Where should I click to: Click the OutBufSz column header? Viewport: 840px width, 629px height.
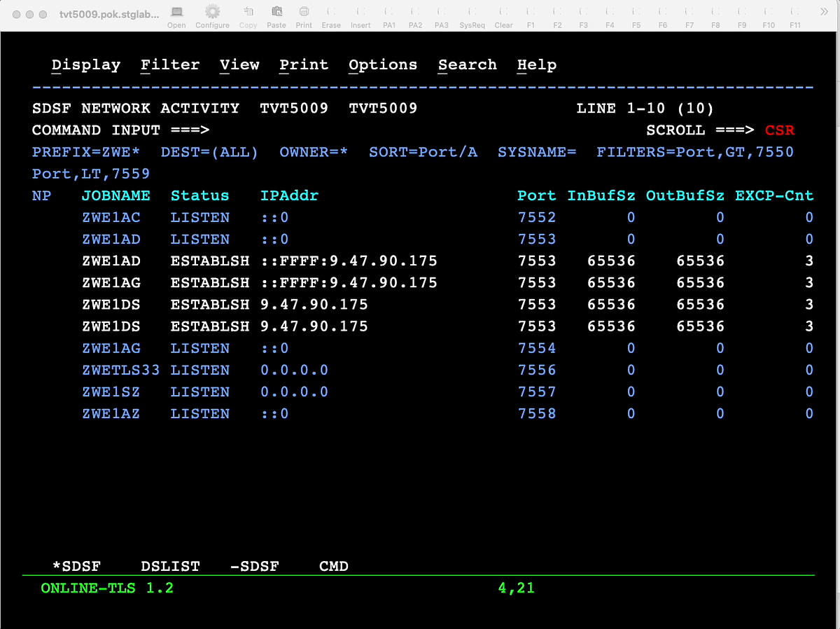[x=685, y=196]
